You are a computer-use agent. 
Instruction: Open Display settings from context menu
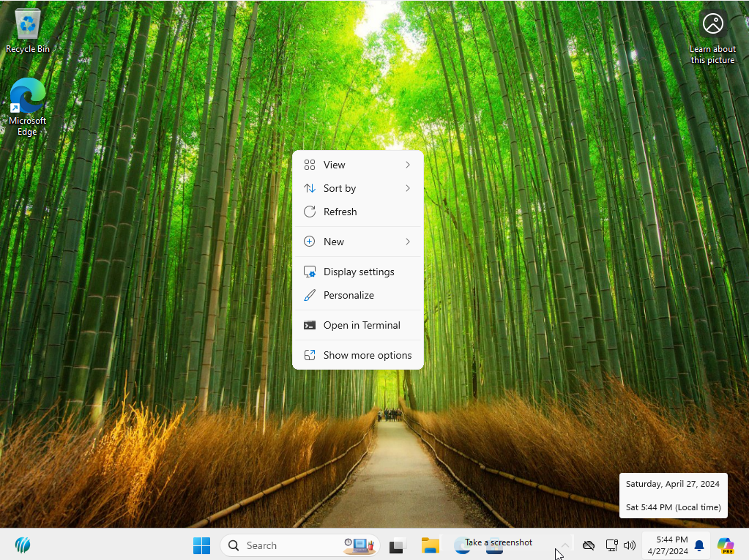(x=359, y=272)
